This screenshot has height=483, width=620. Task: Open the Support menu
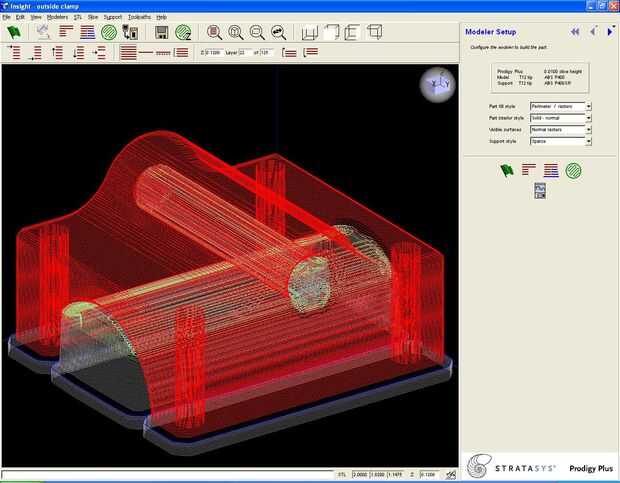[x=113, y=17]
